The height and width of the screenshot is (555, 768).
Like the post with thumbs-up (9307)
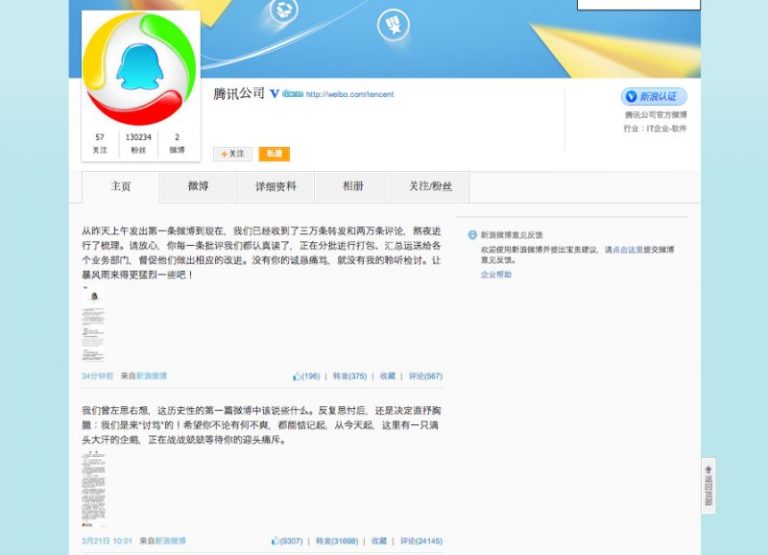287,541
